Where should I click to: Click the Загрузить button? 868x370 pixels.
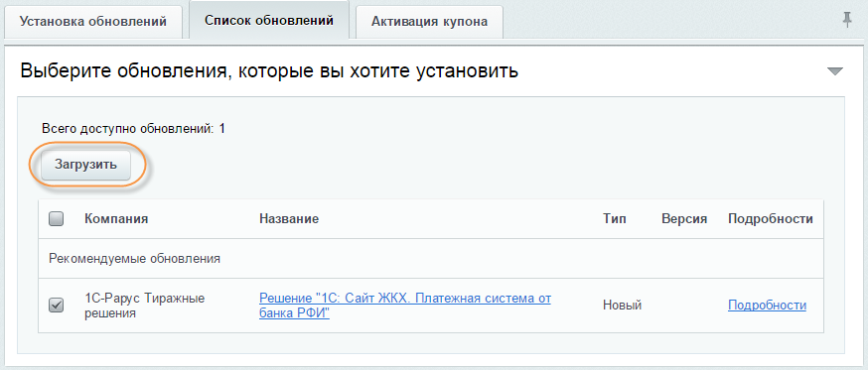point(85,165)
